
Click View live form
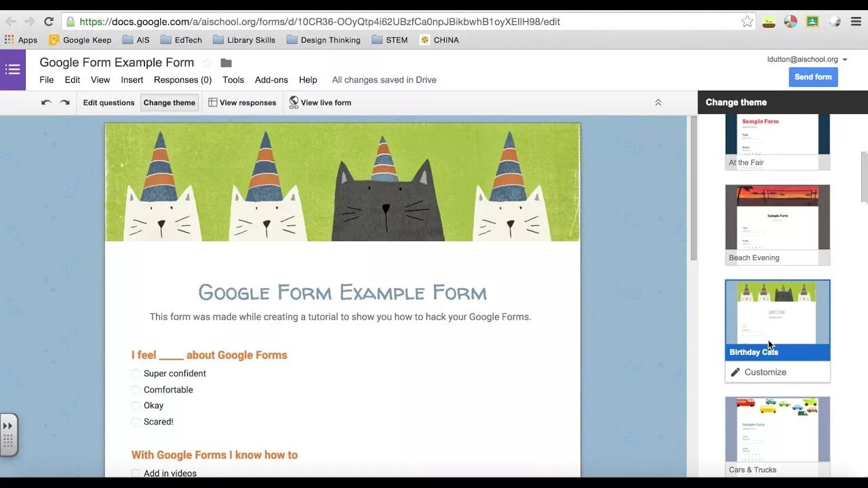320,103
